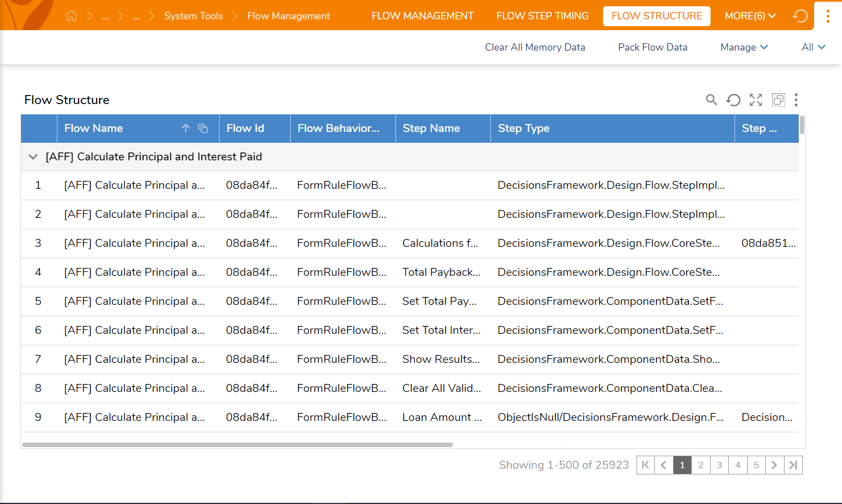Open Flow Structure report options menu
The width and height of the screenshot is (842, 504).
click(x=796, y=100)
